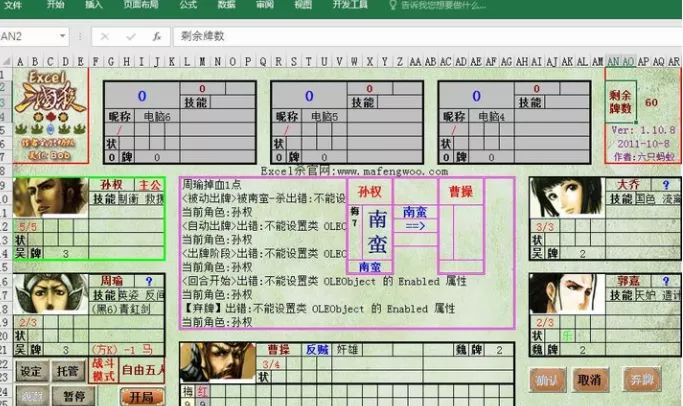The image size is (683, 406).
Task: Select column header AN
Action: 613,62
